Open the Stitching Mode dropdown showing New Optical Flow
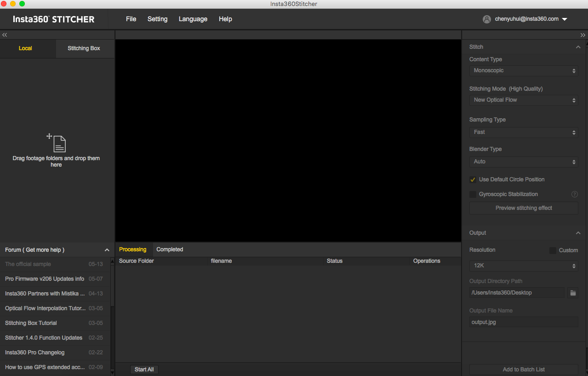 [524, 100]
